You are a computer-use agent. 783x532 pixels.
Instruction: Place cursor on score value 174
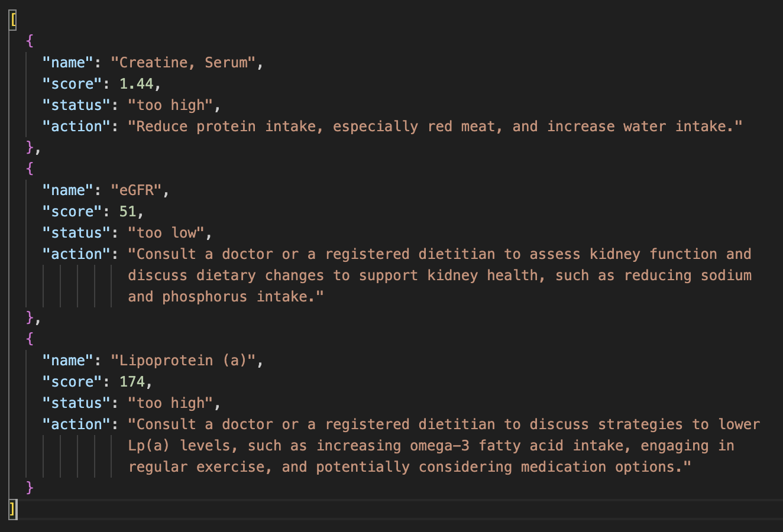coord(132,382)
